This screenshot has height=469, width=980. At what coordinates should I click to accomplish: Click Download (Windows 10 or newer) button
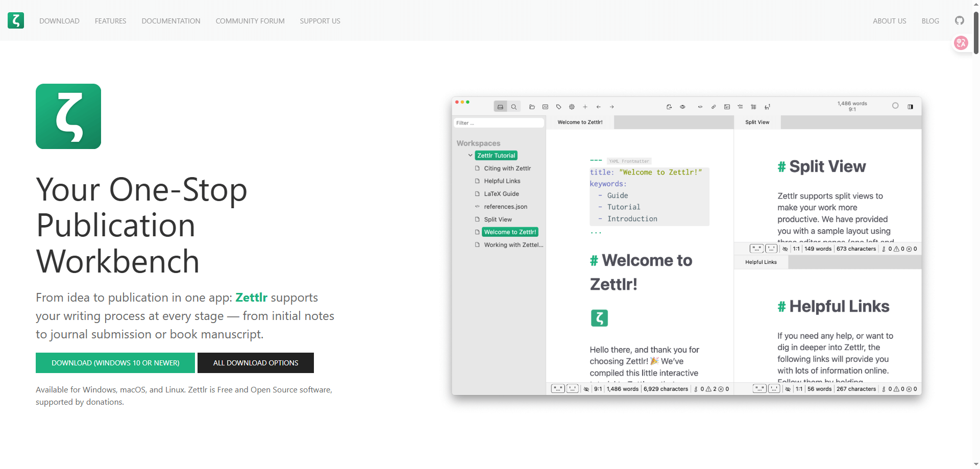115,363
